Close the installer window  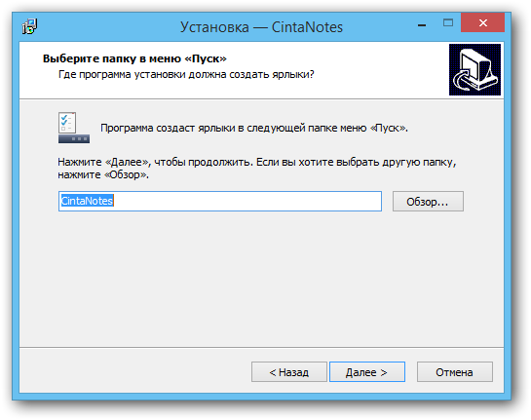point(483,23)
